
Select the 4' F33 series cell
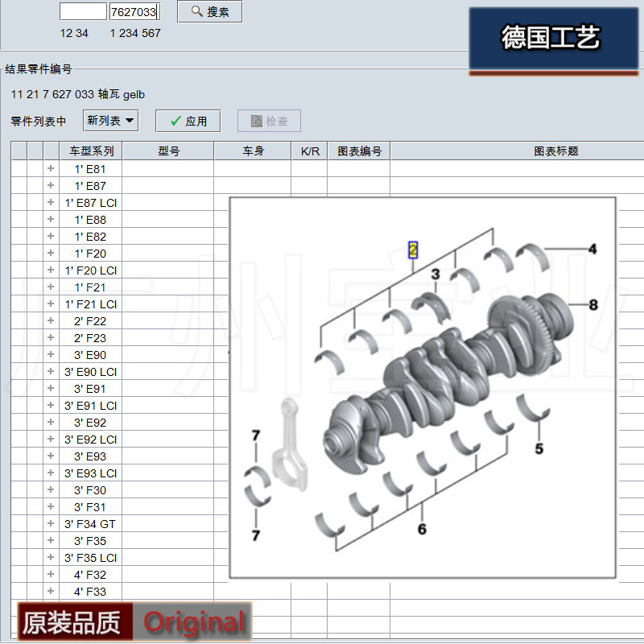tap(91, 591)
